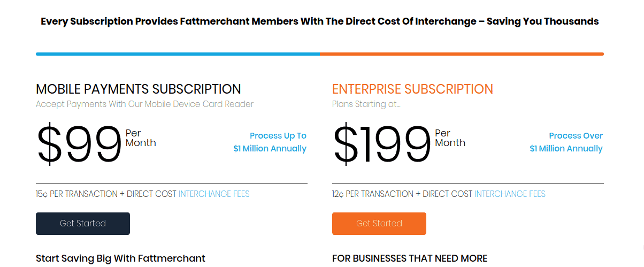Click the Process Over $1 Million Annually text
644x267 pixels.
[566, 142]
